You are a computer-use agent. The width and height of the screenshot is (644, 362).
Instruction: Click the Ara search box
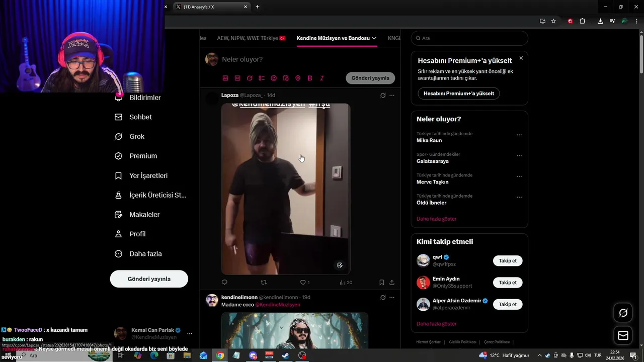(x=469, y=38)
